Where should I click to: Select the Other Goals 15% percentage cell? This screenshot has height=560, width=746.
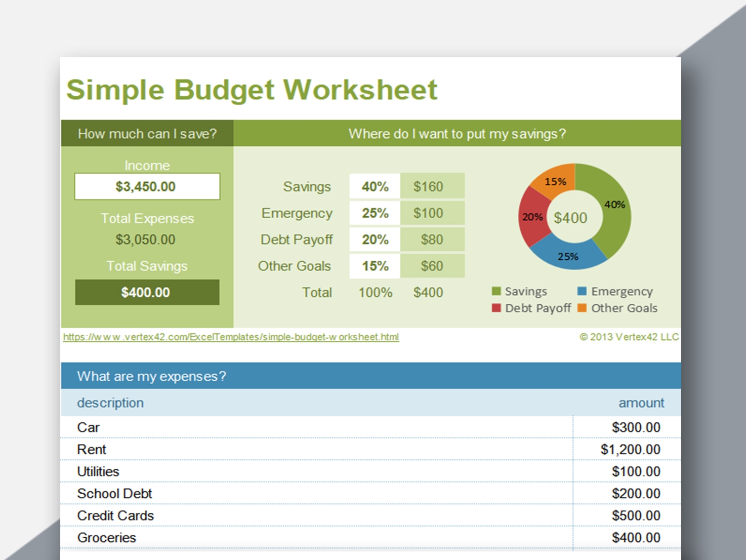[x=375, y=266]
